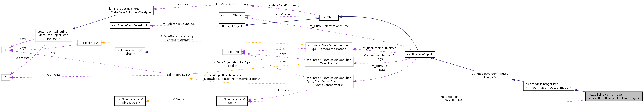Open the itk::SmartPointer< TObjectType > node
Screen dimensions: 644x107
click(x=130, y=101)
